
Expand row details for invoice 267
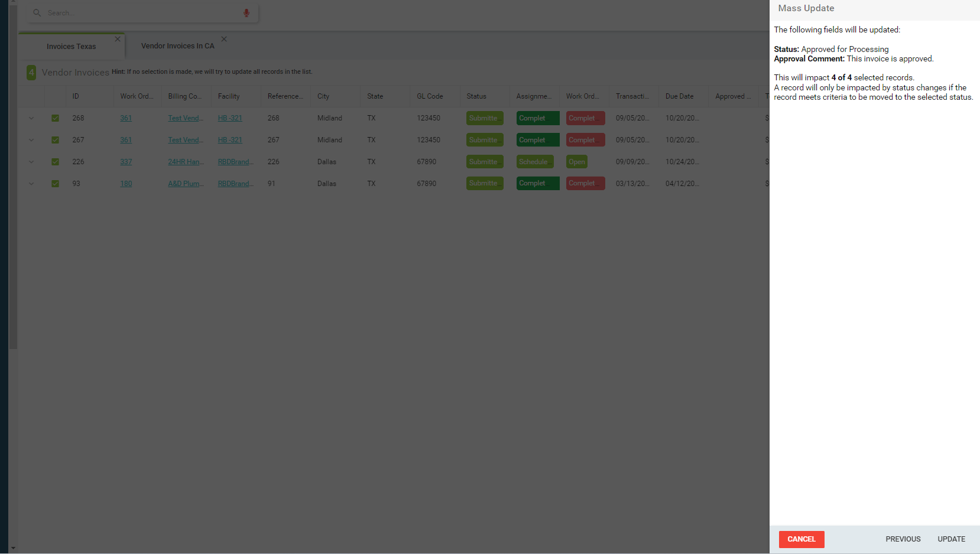pos(31,140)
